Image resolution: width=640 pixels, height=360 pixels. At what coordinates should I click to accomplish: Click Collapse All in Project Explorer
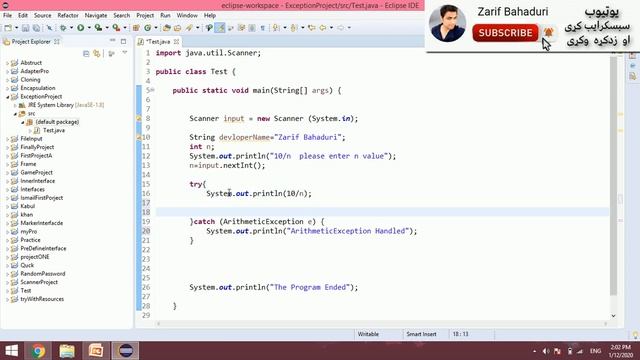pos(86,53)
